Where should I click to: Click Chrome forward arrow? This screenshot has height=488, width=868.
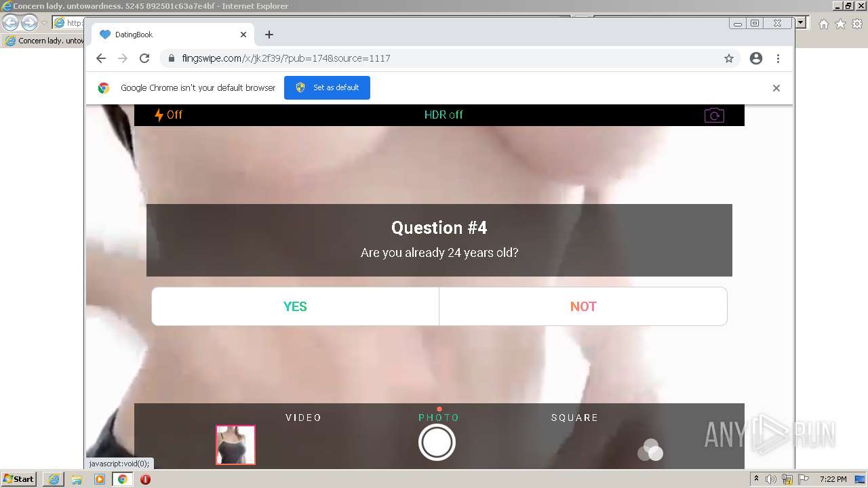(x=123, y=58)
